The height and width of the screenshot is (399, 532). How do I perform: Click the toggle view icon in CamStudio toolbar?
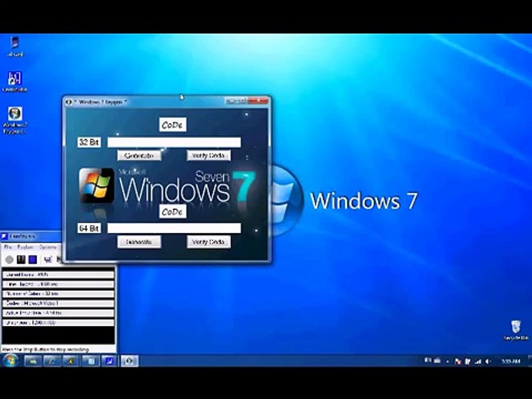[48, 259]
